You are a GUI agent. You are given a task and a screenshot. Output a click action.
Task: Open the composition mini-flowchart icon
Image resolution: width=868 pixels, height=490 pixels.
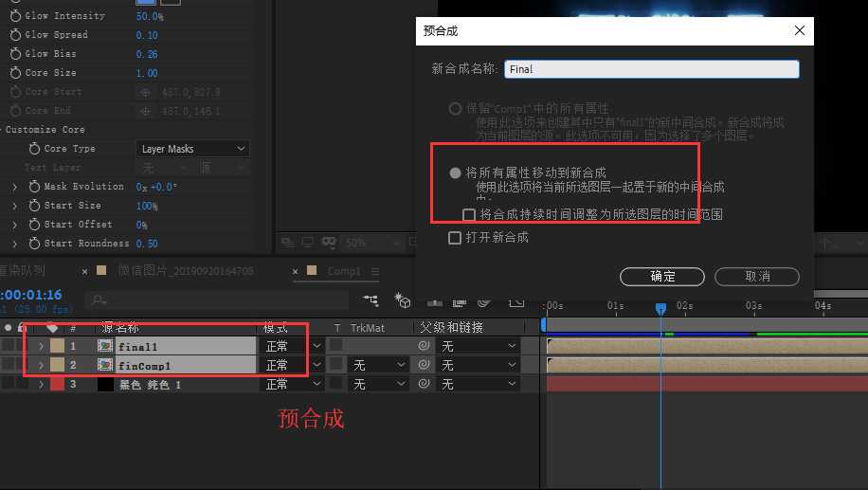coord(371,300)
